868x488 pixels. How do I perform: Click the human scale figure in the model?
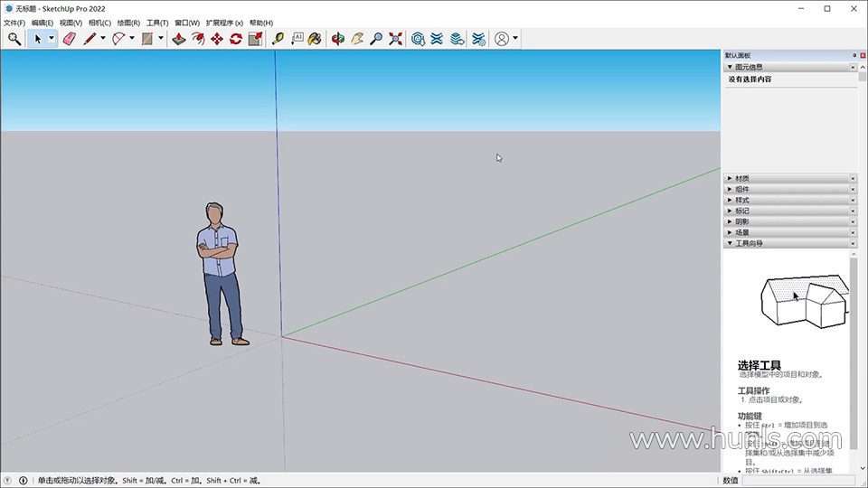click(x=221, y=274)
